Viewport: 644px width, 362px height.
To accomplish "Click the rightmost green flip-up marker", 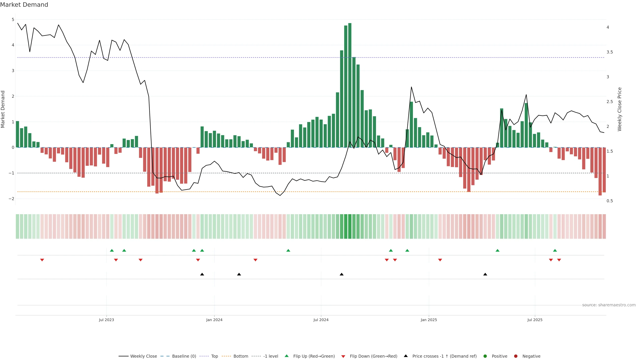I will 555,250.
